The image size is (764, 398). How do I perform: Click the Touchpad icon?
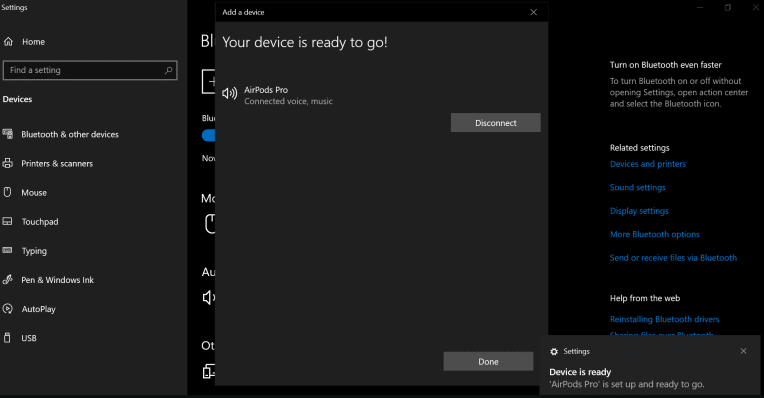[x=7, y=221]
